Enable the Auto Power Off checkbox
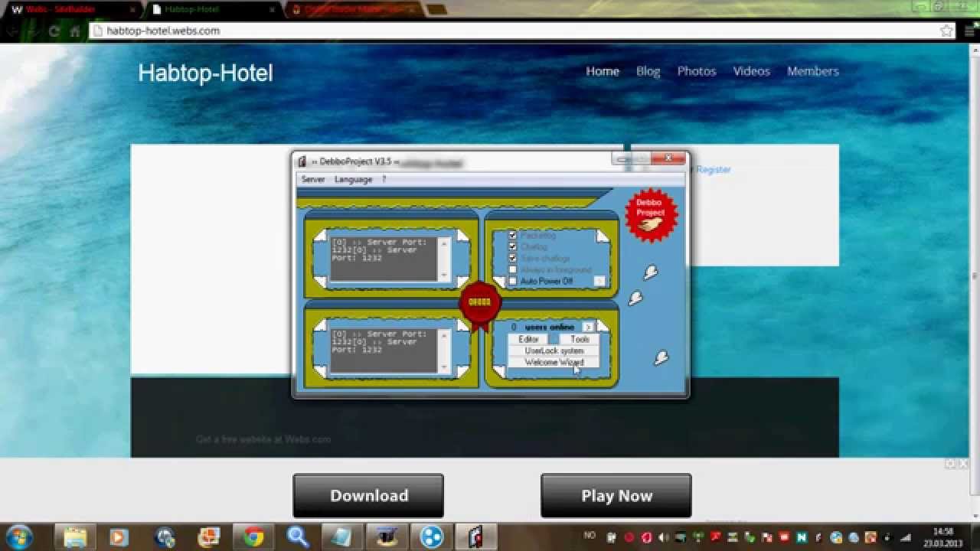 [513, 281]
